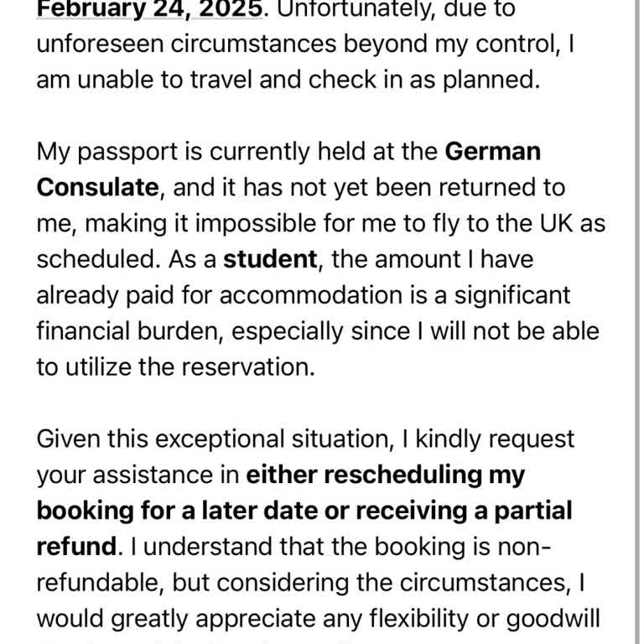Click the bold word "Consulate"
The width and height of the screenshot is (644, 644).
97,187
